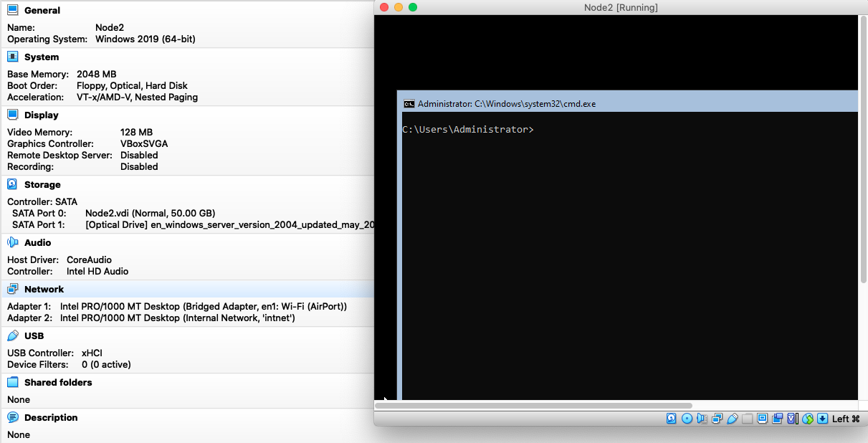Click the Administrator cmd.exe title bar text

tap(507, 104)
